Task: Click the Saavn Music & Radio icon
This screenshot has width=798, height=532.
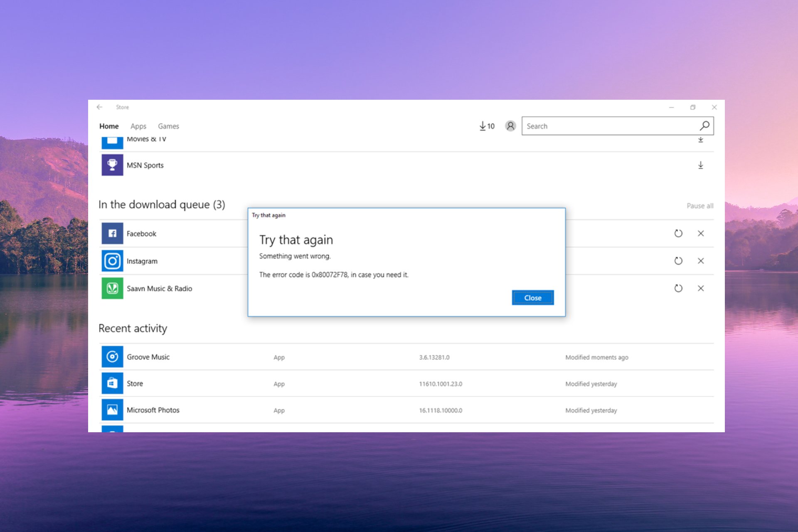Action: [113, 288]
